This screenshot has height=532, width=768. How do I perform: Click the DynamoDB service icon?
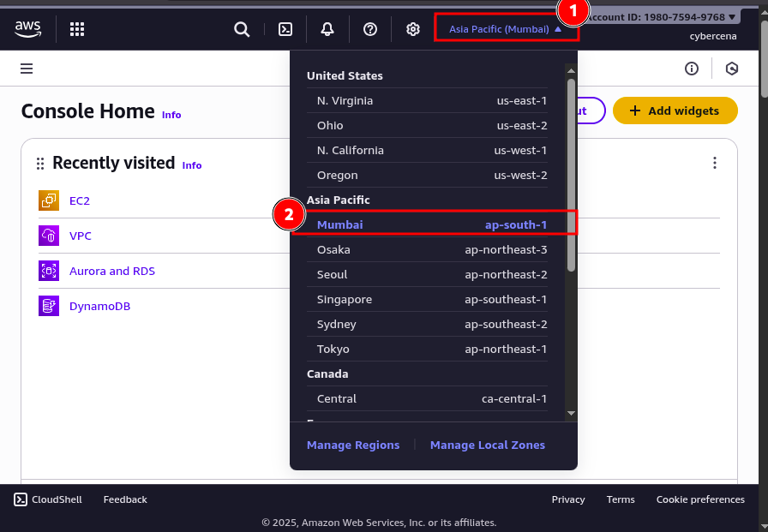(49, 306)
